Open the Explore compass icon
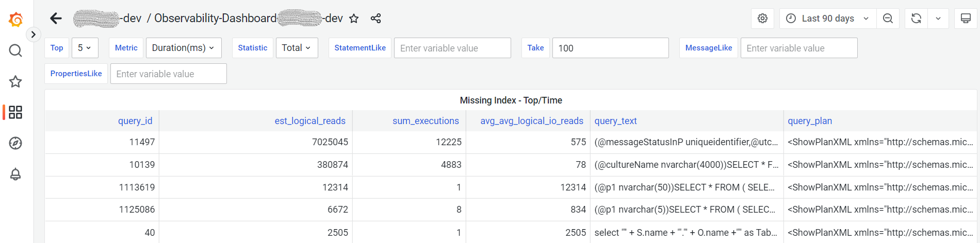The width and height of the screenshot is (980, 243). coord(15,143)
